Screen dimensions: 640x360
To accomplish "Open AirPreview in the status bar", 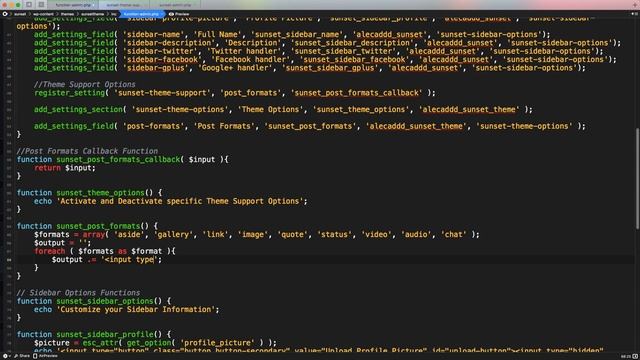I will (x=45, y=356).
